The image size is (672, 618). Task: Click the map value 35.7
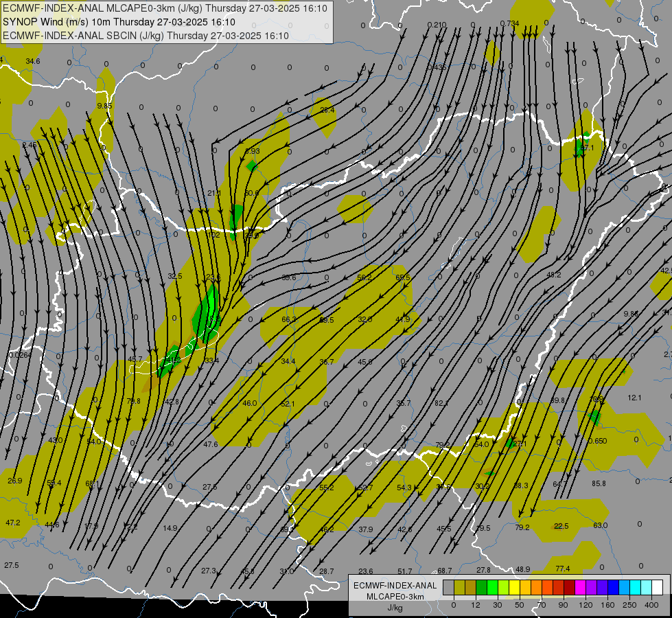pyautogui.click(x=404, y=402)
